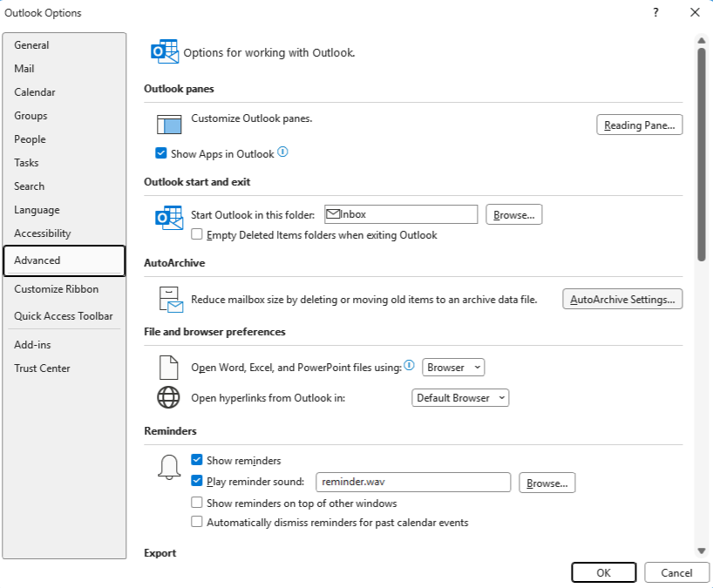The width and height of the screenshot is (713, 588).
Task: Open the Help question mark in title bar
Action: [x=655, y=12]
